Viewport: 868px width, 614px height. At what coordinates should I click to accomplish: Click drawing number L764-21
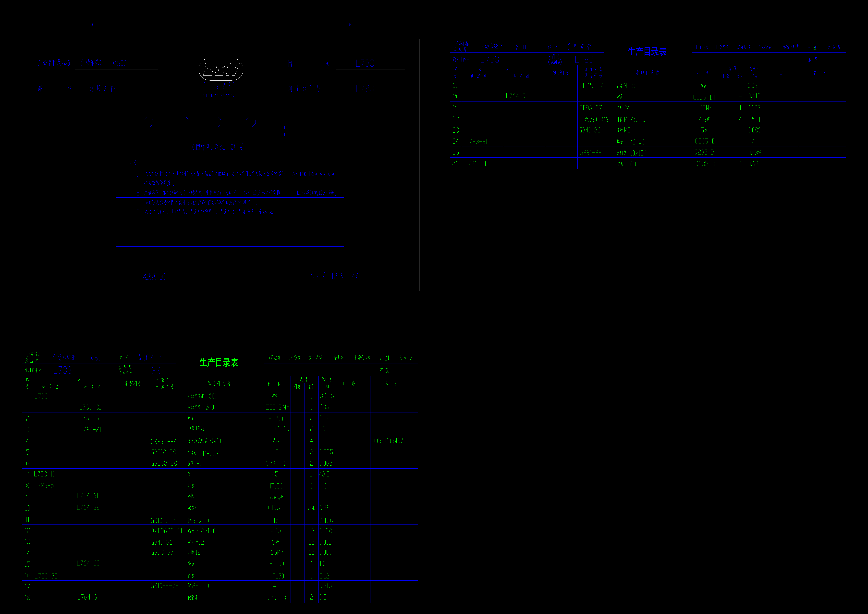pyautogui.click(x=90, y=430)
